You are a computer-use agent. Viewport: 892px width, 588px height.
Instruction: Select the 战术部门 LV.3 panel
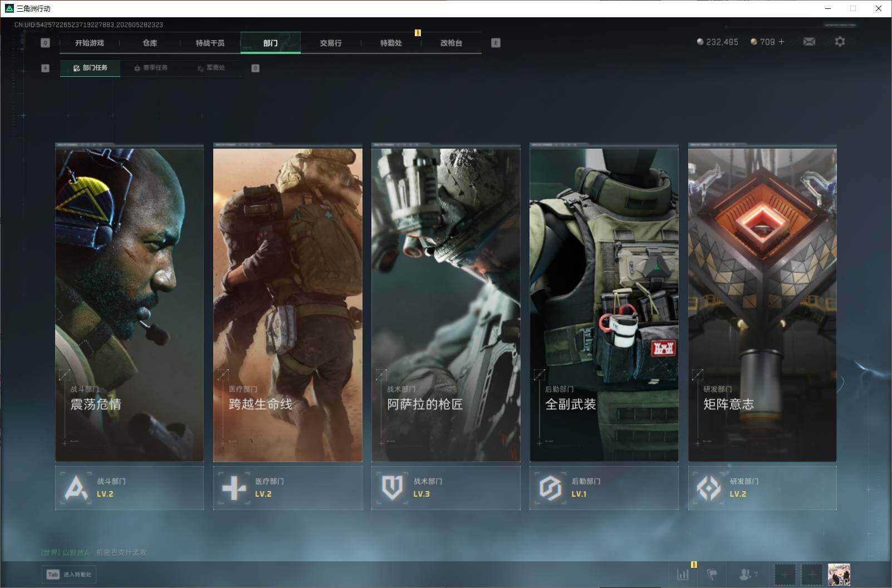click(x=446, y=488)
